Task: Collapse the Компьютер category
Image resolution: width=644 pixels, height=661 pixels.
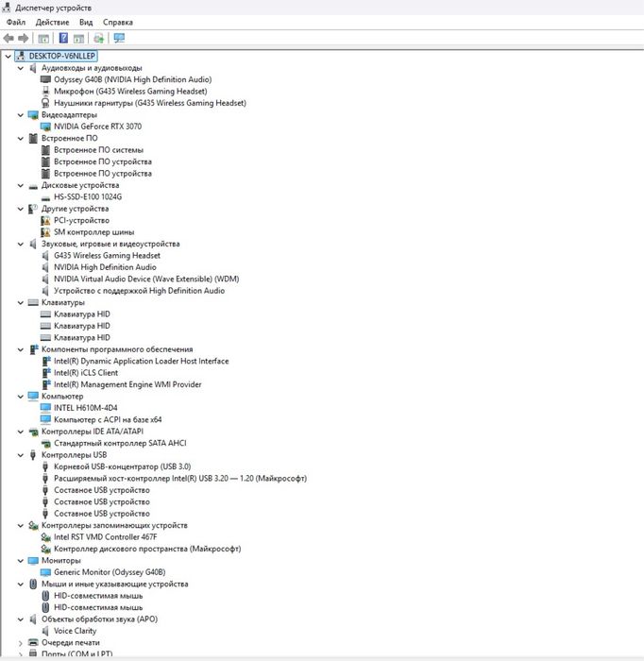Action: point(20,397)
